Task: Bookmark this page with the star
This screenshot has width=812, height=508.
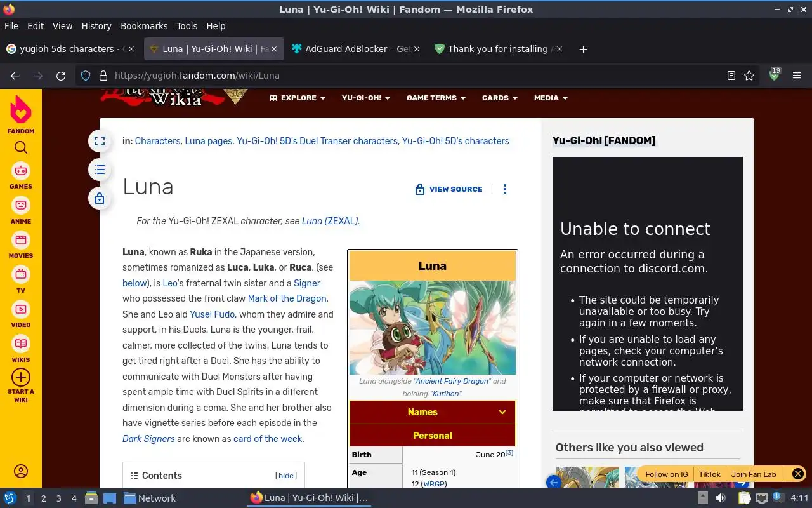Action: 749,76
